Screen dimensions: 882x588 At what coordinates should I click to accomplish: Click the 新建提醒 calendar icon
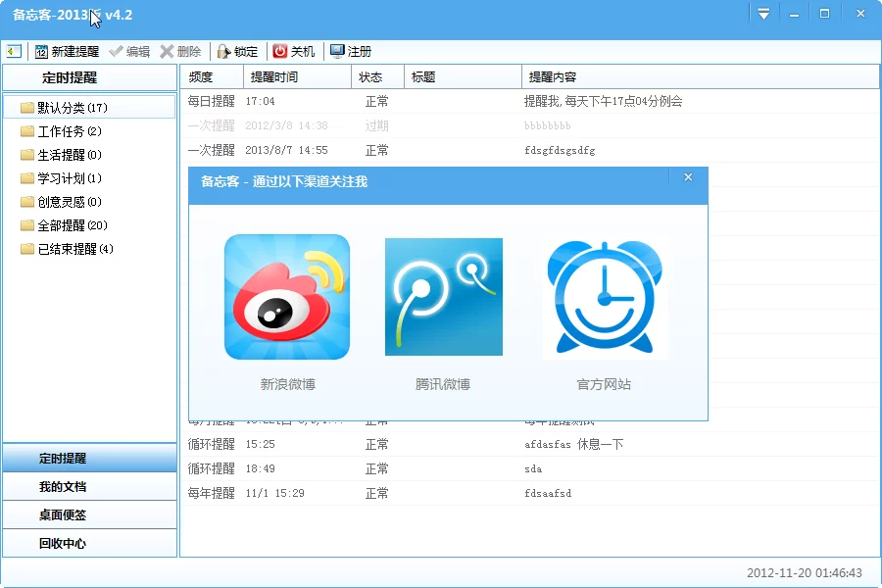tap(41, 52)
